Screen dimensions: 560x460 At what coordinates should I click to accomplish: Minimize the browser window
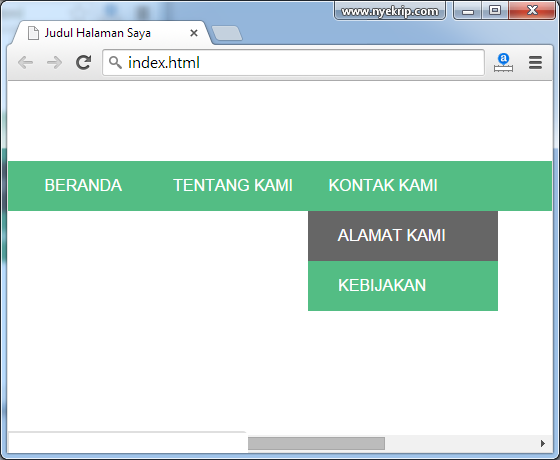pyautogui.click(x=468, y=11)
